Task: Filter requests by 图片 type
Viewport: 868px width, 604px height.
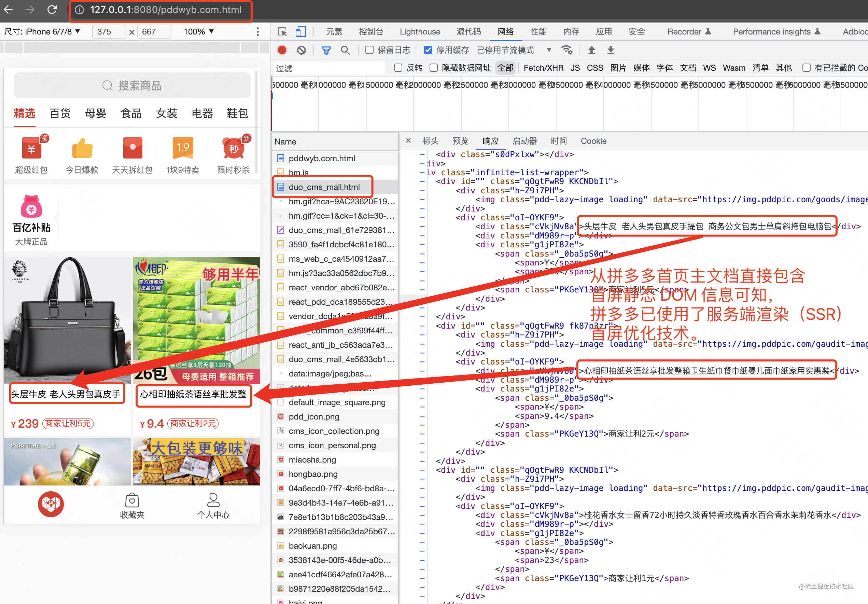Action: (x=618, y=68)
